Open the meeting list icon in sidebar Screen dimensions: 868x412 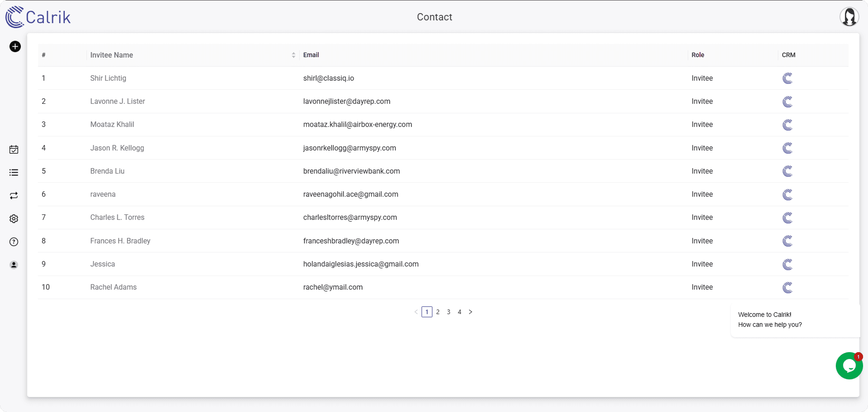14,172
